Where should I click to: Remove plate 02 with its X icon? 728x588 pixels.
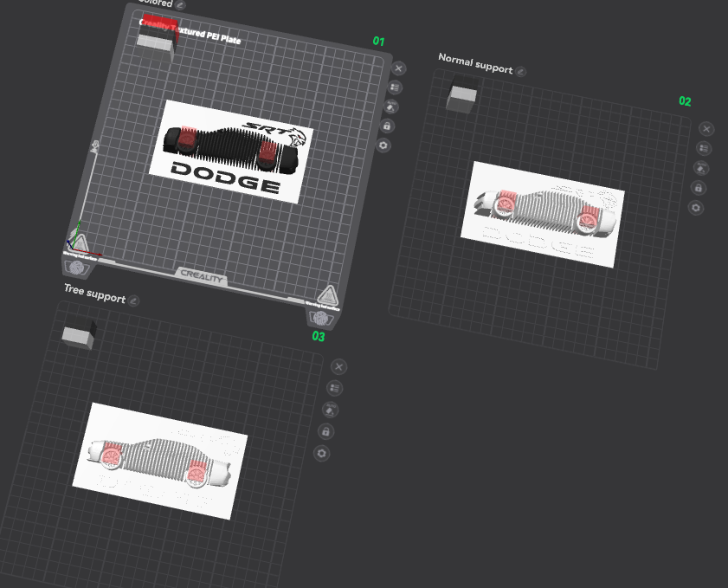[x=706, y=129]
